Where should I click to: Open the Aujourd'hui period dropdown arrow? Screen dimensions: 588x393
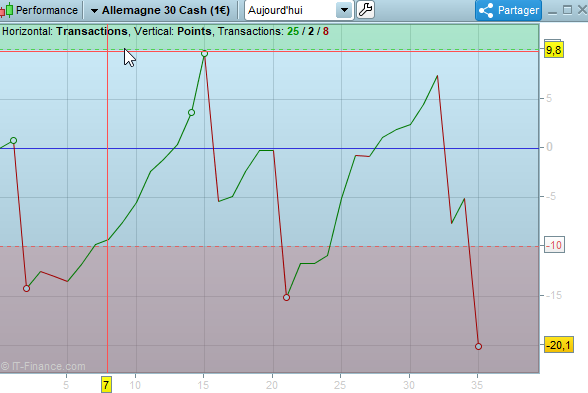[x=344, y=10]
